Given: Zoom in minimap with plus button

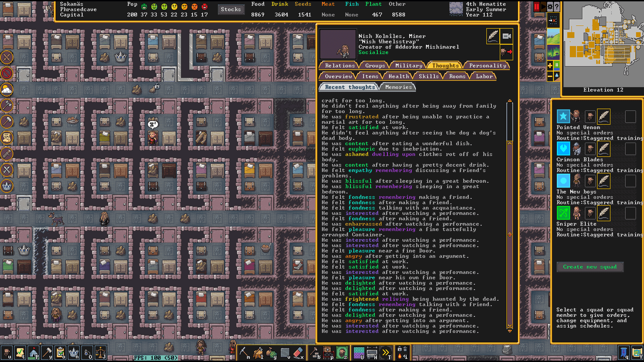Looking at the screenshot, I should click(x=550, y=66).
